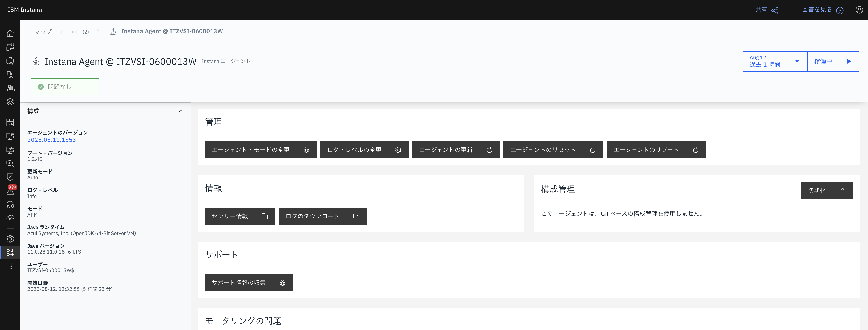Collapse the 構成 panel chevron
The height and width of the screenshot is (330, 868).
181,111
